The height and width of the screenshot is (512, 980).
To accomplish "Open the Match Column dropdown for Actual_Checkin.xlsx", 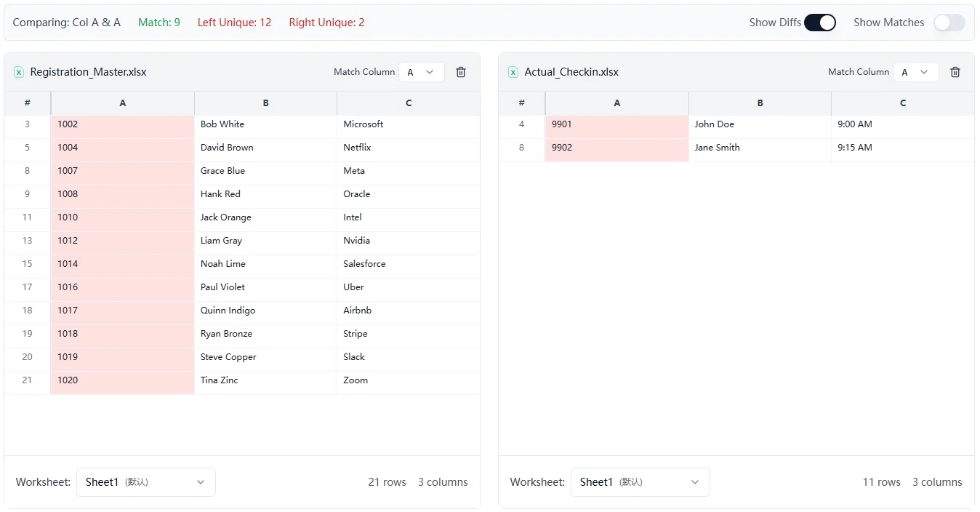I will pyautogui.click(x=915, y=72).
